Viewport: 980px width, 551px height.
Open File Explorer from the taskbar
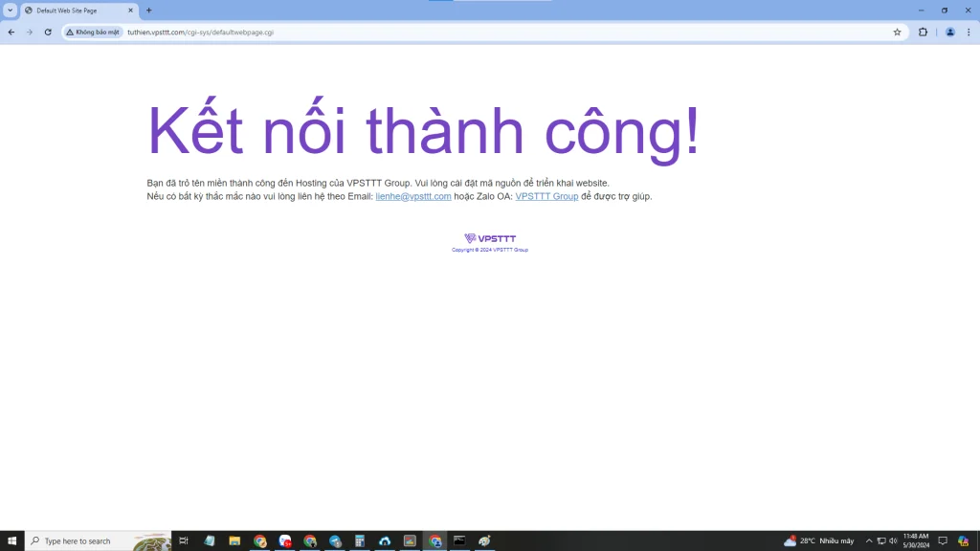[x=234, y=541]
